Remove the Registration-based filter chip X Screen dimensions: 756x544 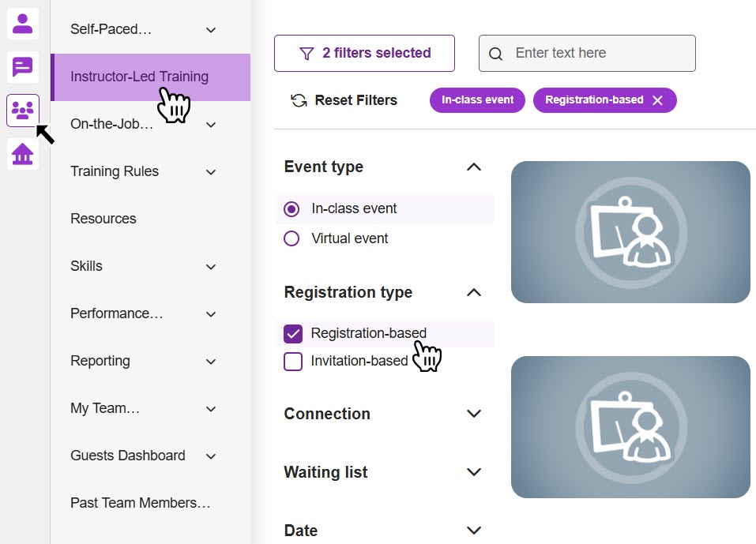[x=657, y=100]
